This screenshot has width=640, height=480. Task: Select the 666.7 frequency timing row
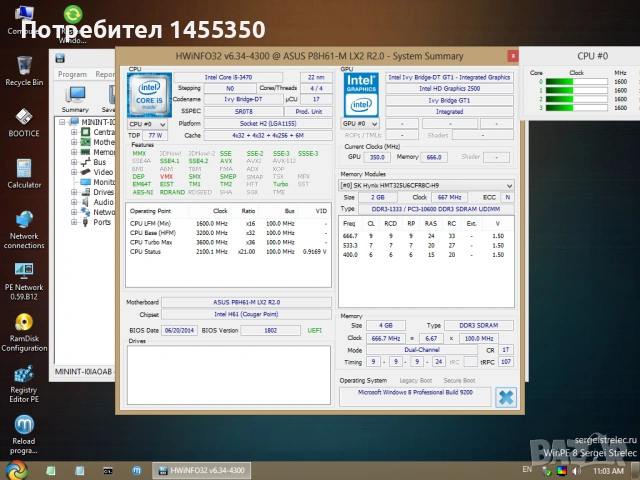tap(426, 236)
